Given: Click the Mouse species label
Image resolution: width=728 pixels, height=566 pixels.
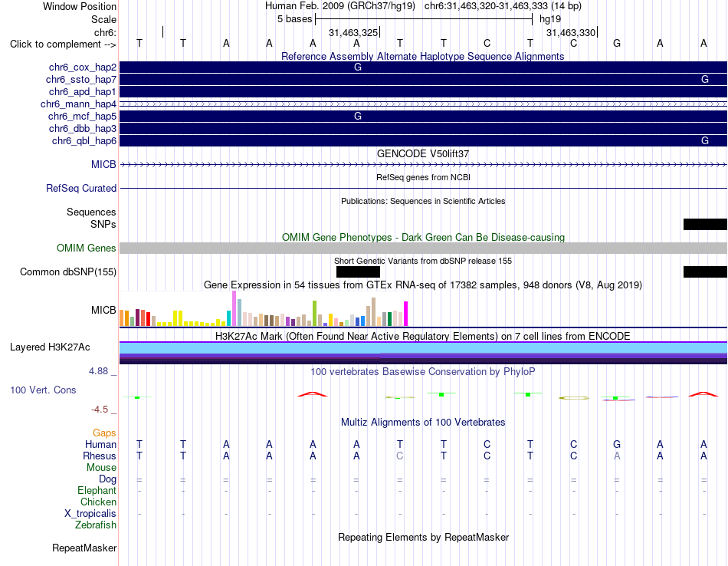Looking at the screenshot, I should click(x=101, y=468).
